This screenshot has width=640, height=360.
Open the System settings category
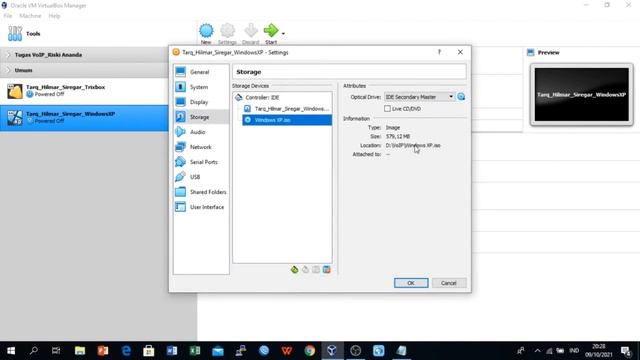(200, 87)
